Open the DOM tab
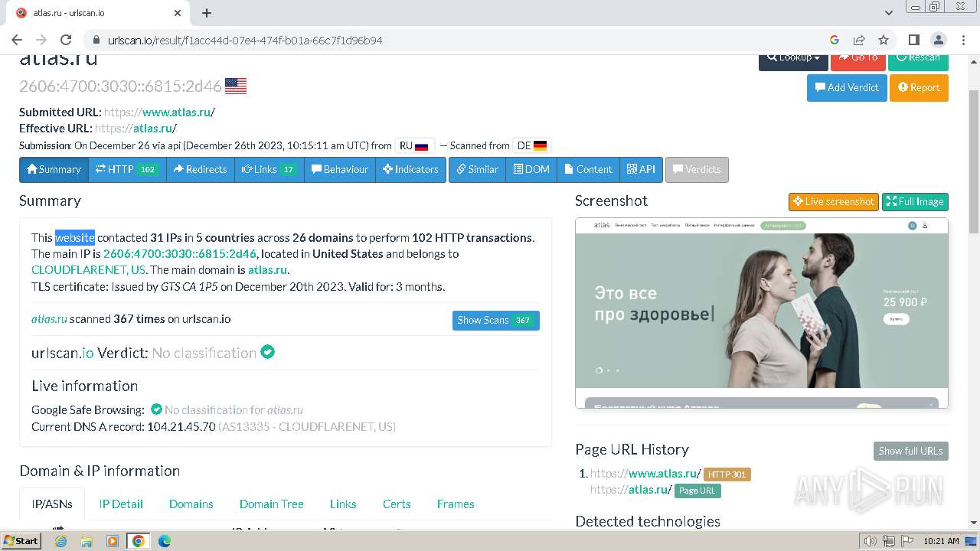Screen dimensions: 980x551 [531, 169]
